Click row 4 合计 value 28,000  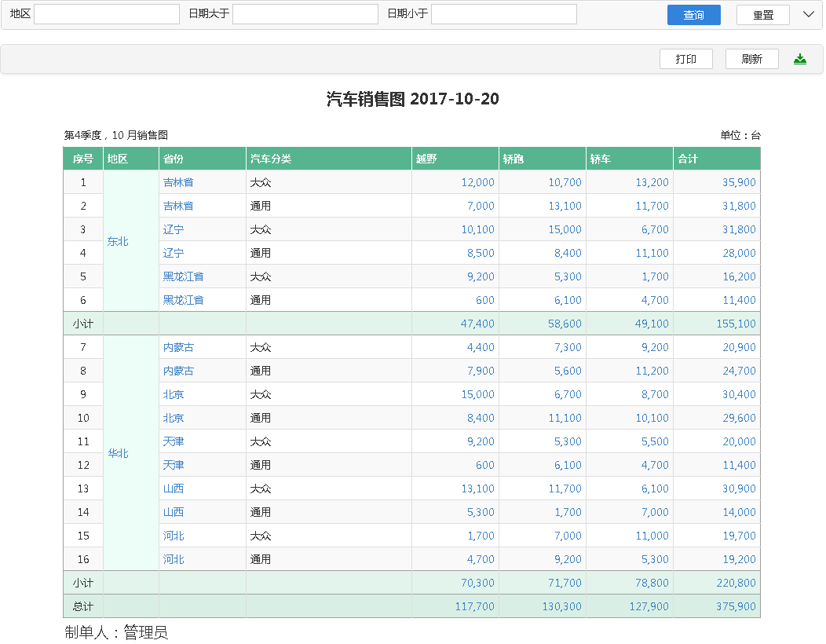(x=739, y=253)
